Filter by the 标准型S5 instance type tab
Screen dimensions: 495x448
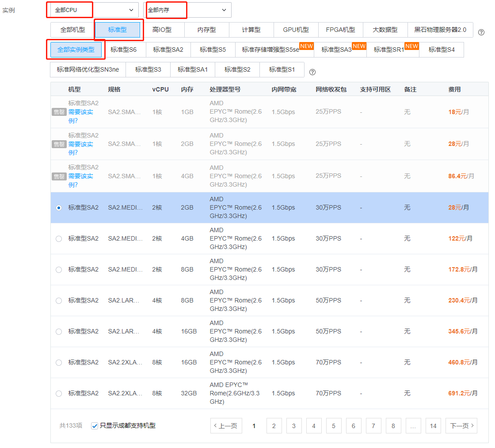(x=213, y=50)
